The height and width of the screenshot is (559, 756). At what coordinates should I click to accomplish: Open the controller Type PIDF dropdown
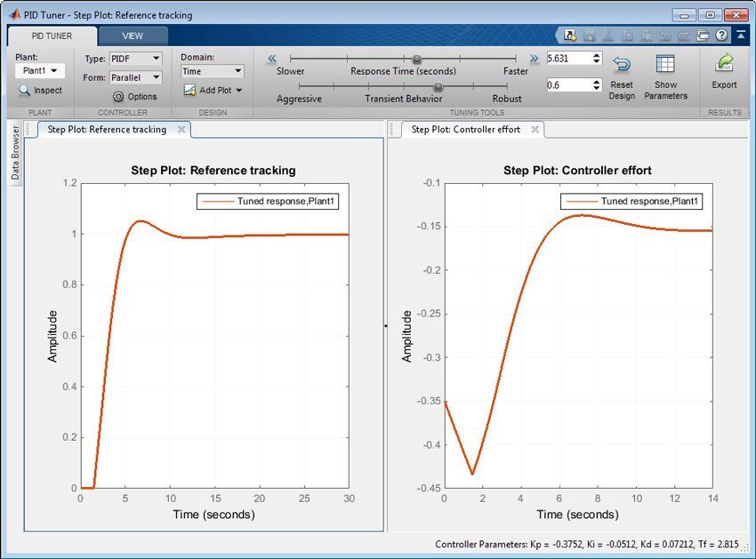pyautogui.click(x=133, y=58)
